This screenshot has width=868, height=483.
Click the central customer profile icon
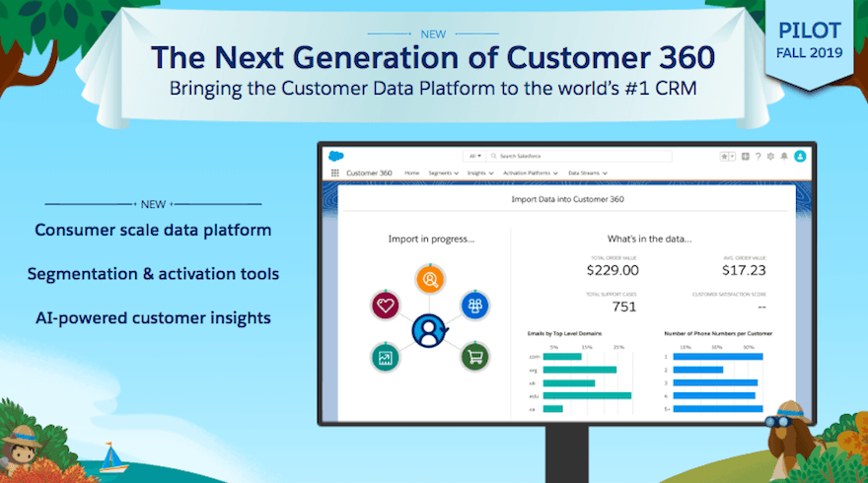coord(430,330)
